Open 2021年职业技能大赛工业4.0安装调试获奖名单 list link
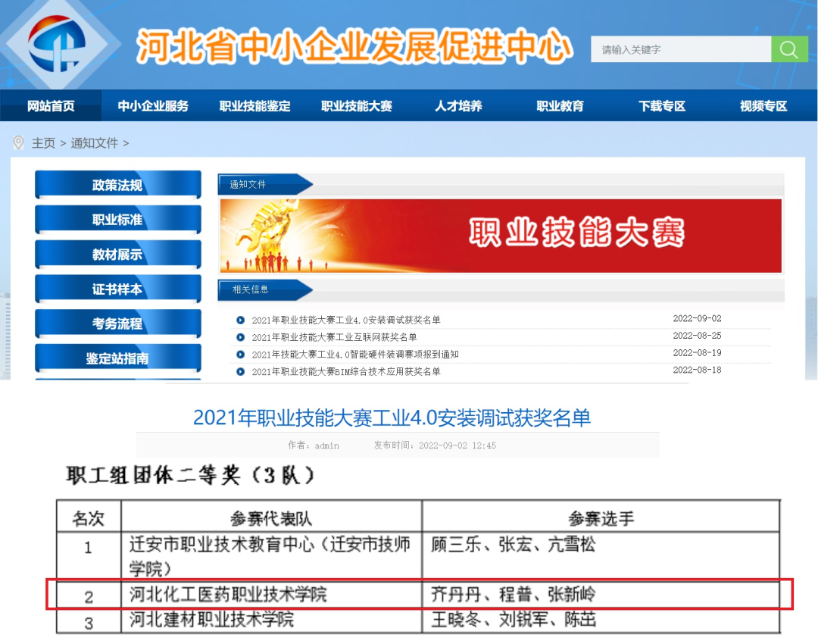The width and height of the screenshot is (818, 644). pyautogui.click(x=346, y=320)
